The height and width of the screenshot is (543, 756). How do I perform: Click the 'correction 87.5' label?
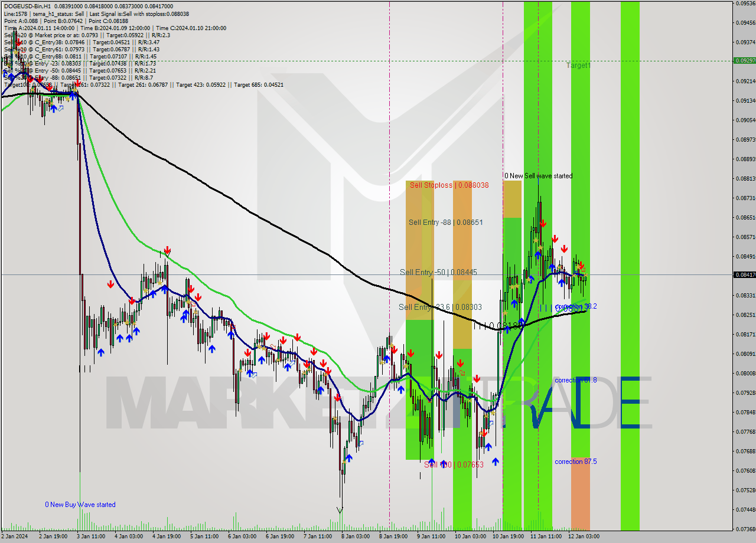576,462
